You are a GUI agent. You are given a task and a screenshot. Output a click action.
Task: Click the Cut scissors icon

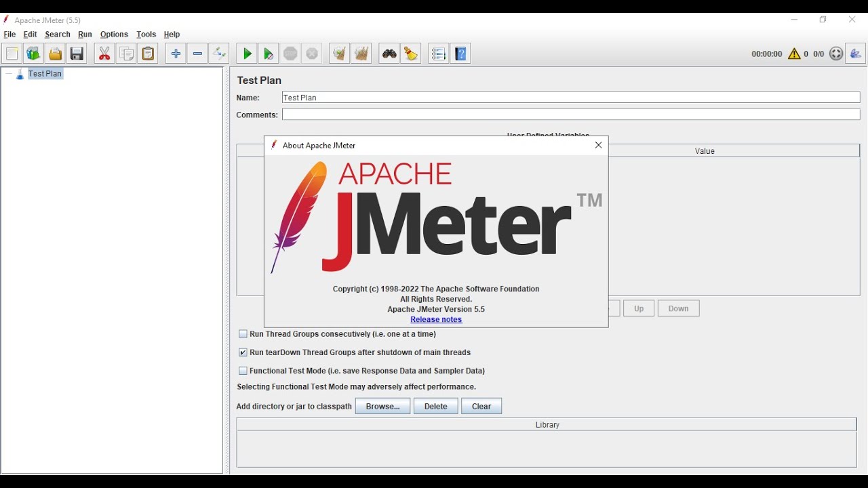pos(104,54)
